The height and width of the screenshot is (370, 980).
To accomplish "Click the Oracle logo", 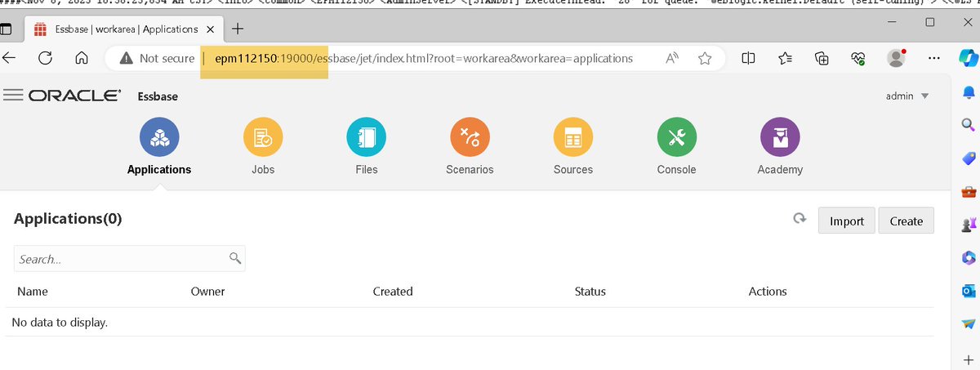I will click(74, 96).
